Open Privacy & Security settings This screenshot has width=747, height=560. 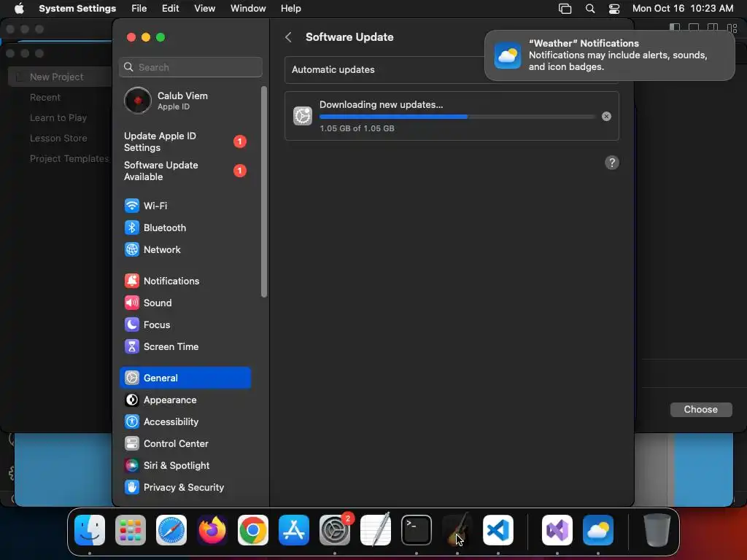pos(185,488)
